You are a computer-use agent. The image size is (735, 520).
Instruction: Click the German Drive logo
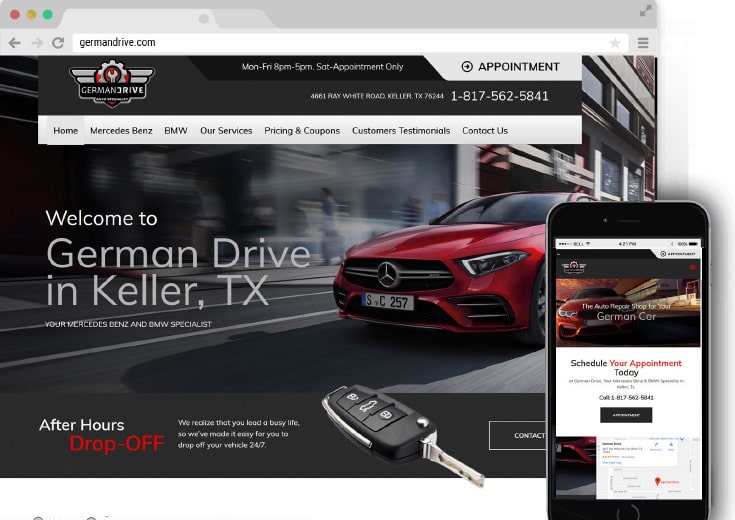point(112,83)
